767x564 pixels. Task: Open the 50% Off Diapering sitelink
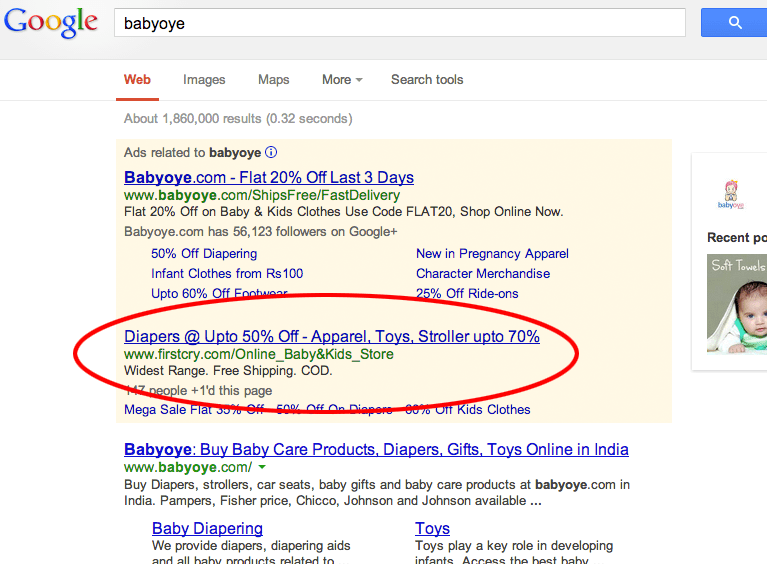tap(204, 253)
